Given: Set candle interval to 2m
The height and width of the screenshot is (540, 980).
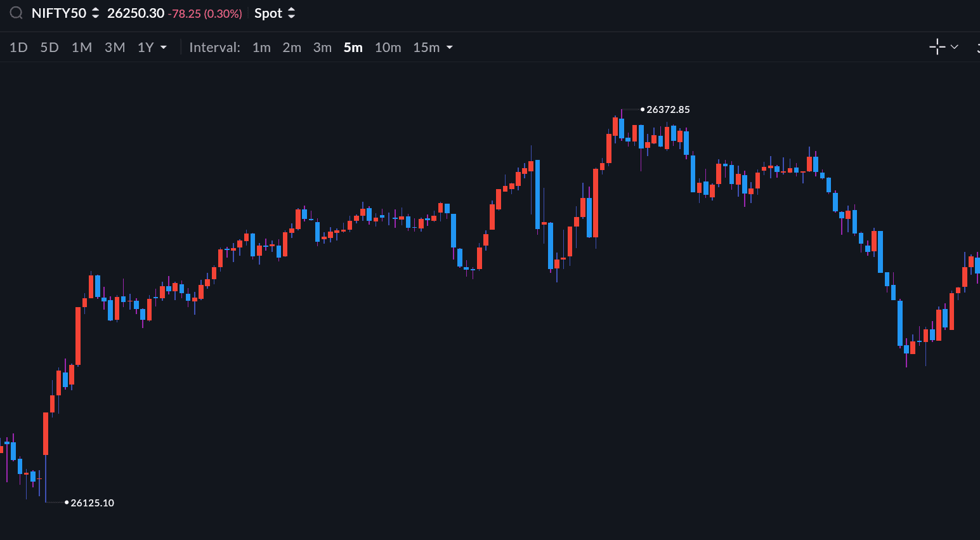Looking at the screenshot, I should (x=292, y=48).
